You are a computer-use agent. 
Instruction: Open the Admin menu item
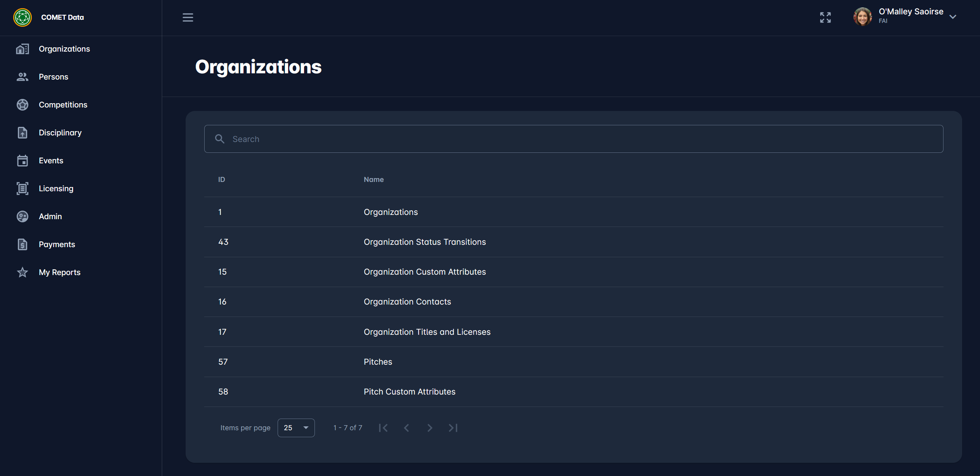pos(50,216)
